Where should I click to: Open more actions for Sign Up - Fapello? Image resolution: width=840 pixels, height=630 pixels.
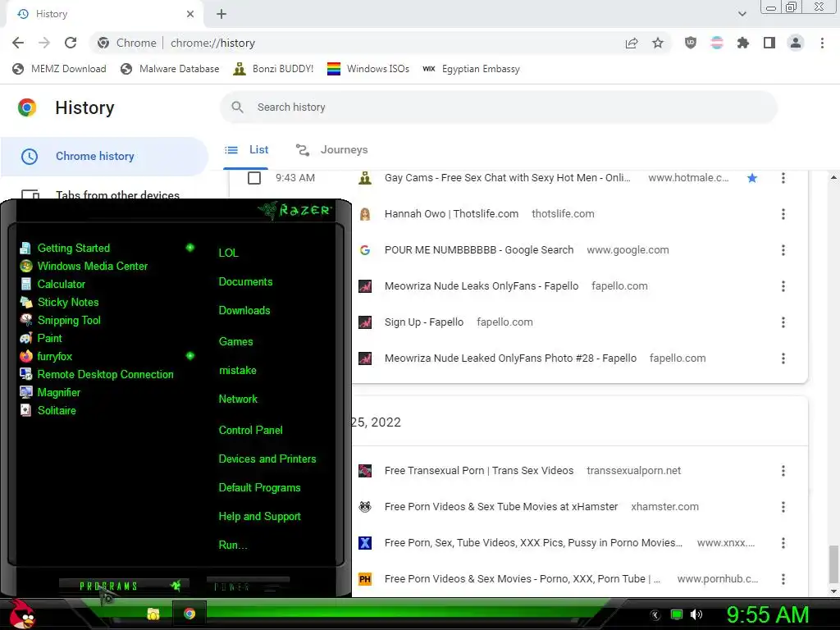tap(783, 322)
